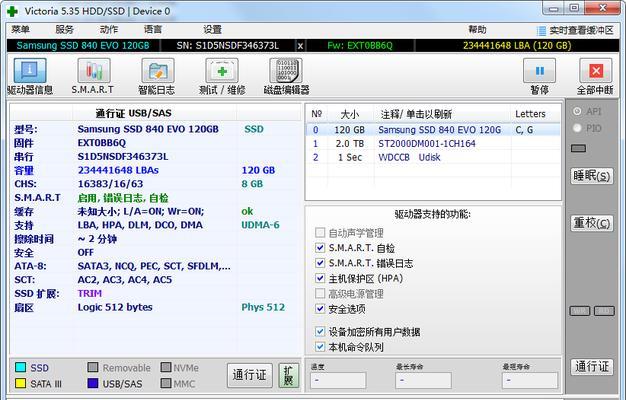Click the yellow SATA III legend swatch
Viewport: 626px width, 400px height.
coord(20,383)
